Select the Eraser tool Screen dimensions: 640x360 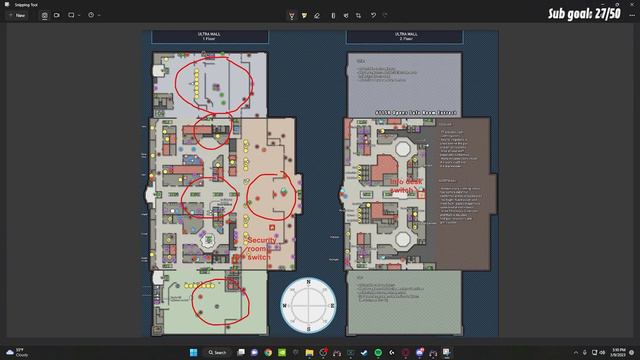(x=317, y=16)
